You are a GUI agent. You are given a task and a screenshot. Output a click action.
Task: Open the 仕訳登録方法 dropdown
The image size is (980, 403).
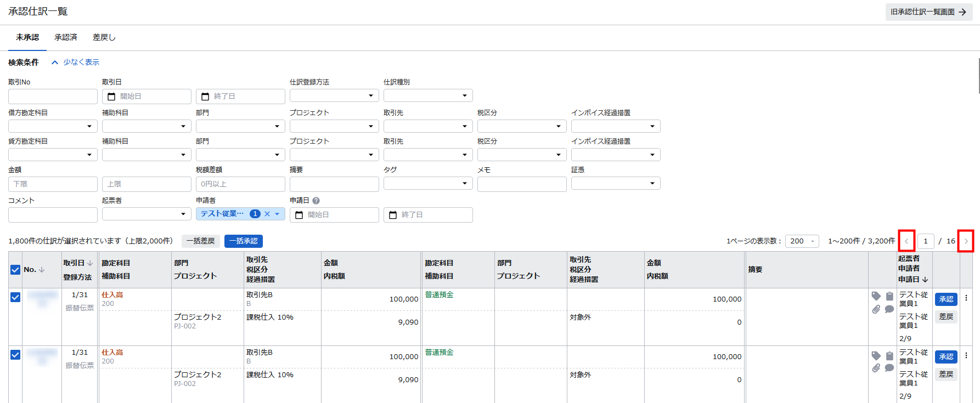(334, 96)
